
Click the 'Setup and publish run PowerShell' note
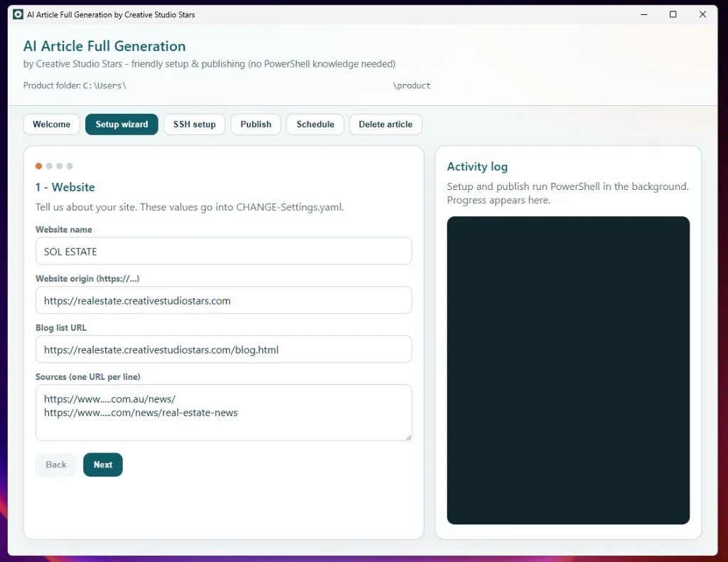click(568, 193)
